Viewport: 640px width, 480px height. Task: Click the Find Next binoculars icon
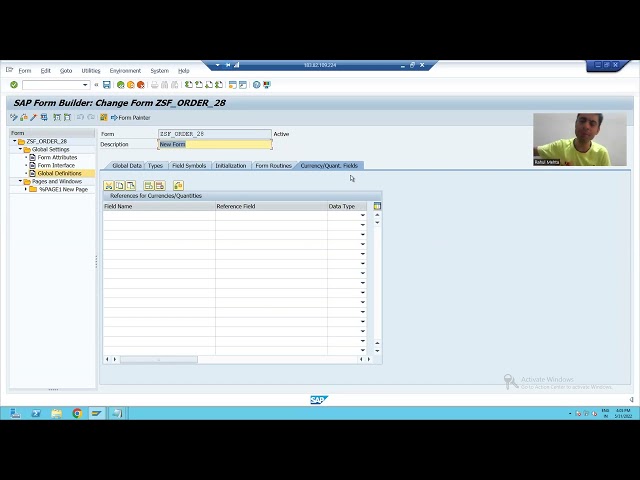point(175,85)
